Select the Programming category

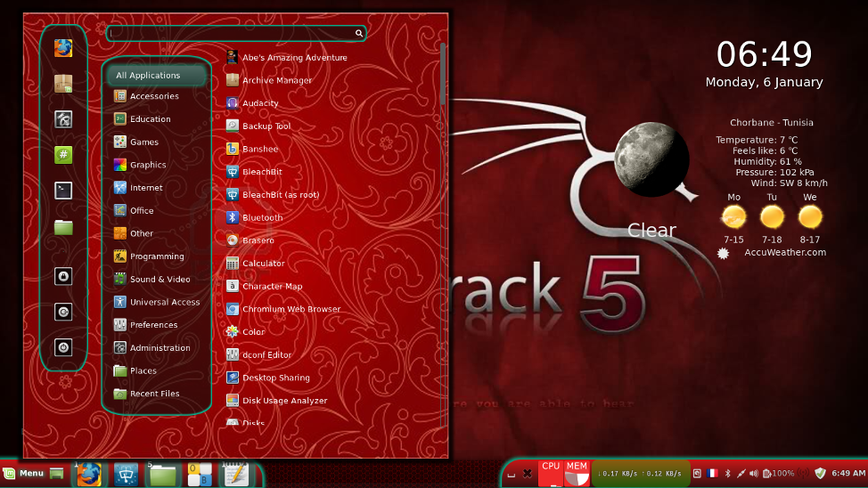(x=157, y=256)
